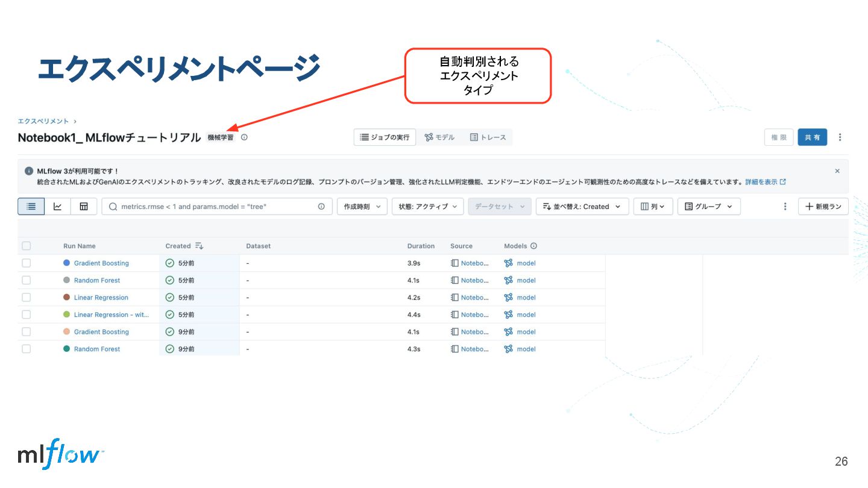Click the Run Name column header
Screen dimensions: 868x488
(80, 246)
